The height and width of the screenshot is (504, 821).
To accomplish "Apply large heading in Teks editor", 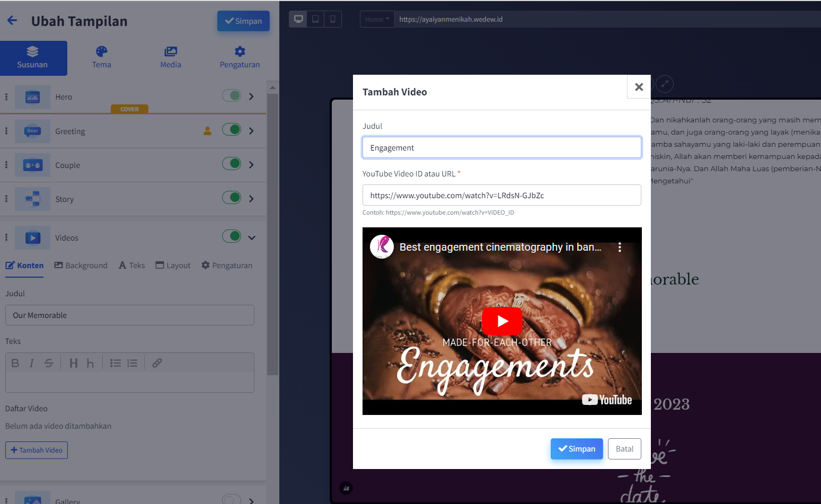I will tap(74, 363).
